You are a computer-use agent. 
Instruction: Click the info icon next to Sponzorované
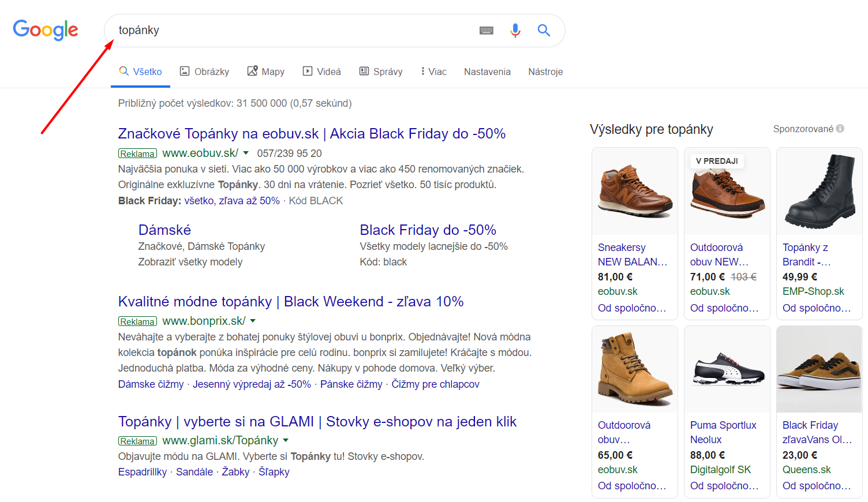[x=840, y=129]
